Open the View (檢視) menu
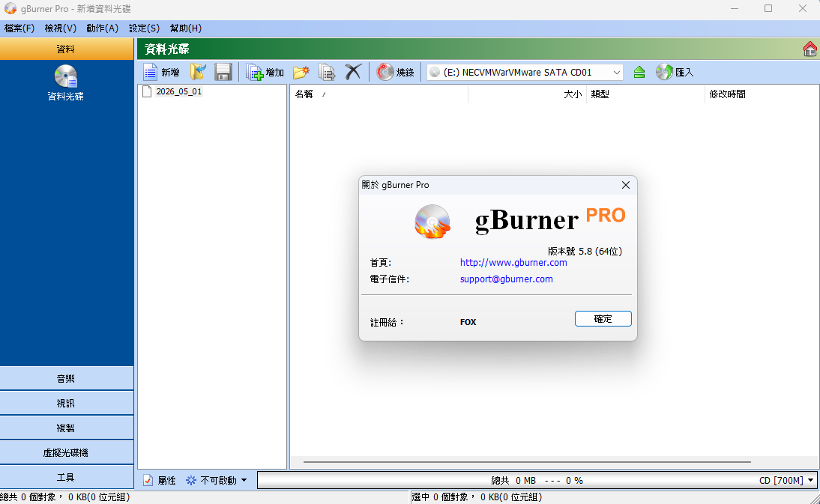820x504 pixels. click(61, 28)
